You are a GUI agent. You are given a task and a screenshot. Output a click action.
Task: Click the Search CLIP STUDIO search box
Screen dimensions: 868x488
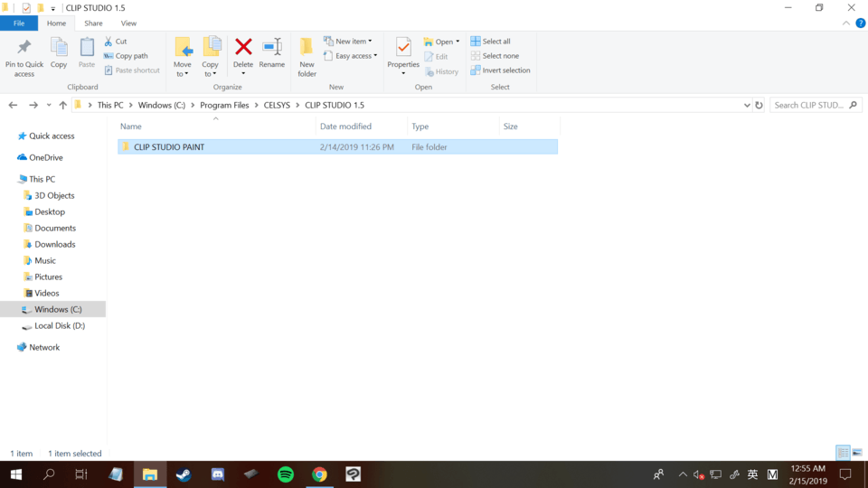click(x=815, y=105)
